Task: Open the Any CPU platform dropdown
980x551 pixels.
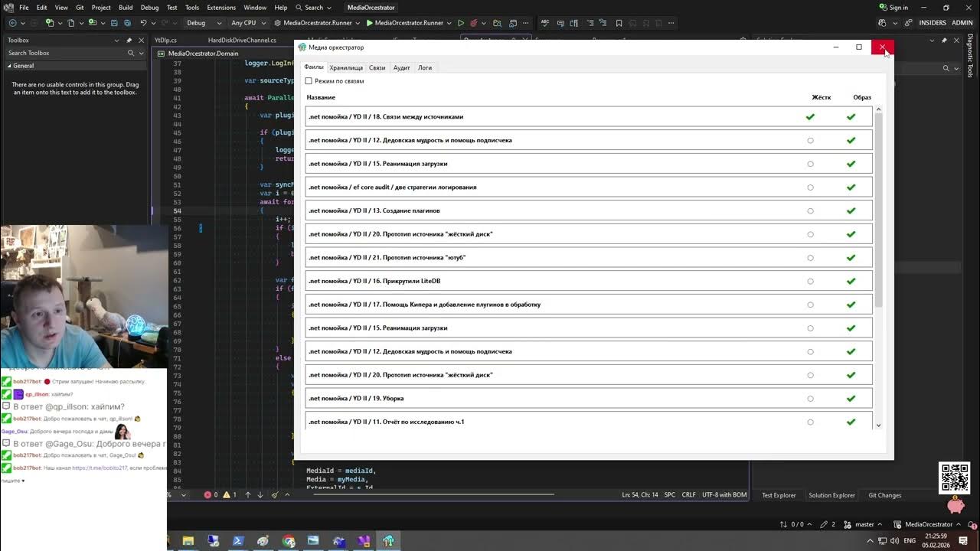Action: [x=248, y=23]
